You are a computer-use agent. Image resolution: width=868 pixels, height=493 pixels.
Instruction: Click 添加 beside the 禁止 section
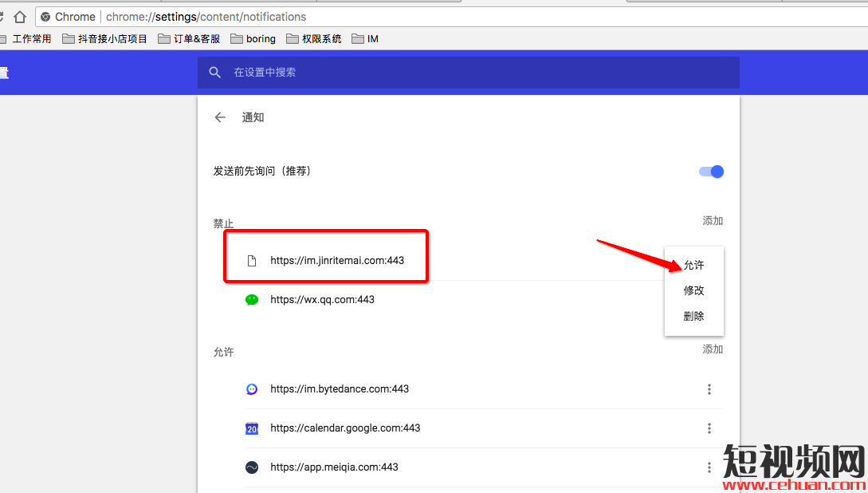[713, 221]
